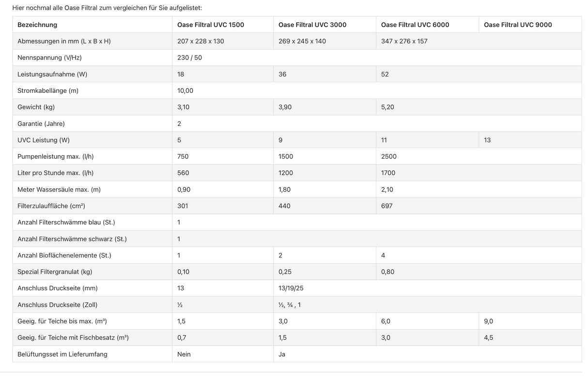Select the "Oase Filtral UVC 9000" column header

[x=518, y=25]
